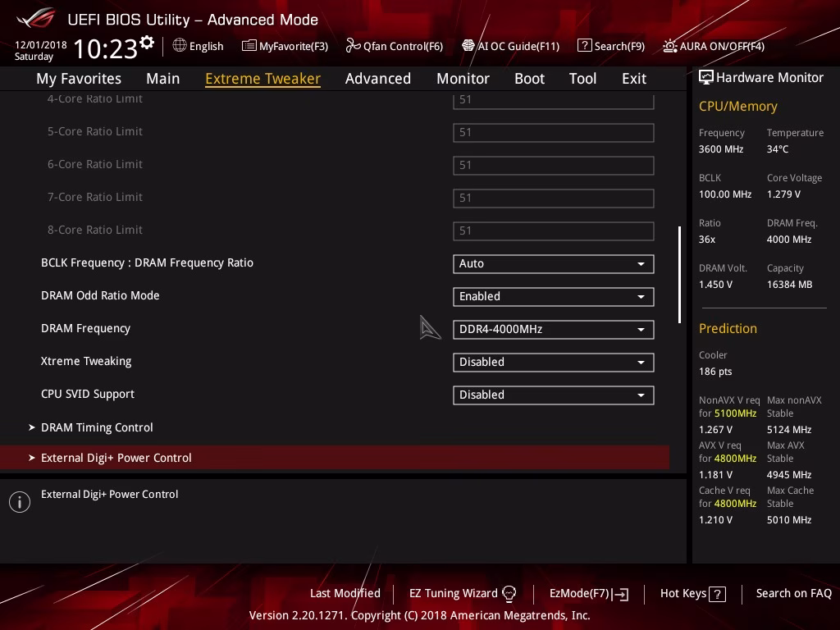The width and height of the screenshot is (840, 630).
Task: Click the settings list scrollbar
Action: pyautogui.click(x=679, y=275)
